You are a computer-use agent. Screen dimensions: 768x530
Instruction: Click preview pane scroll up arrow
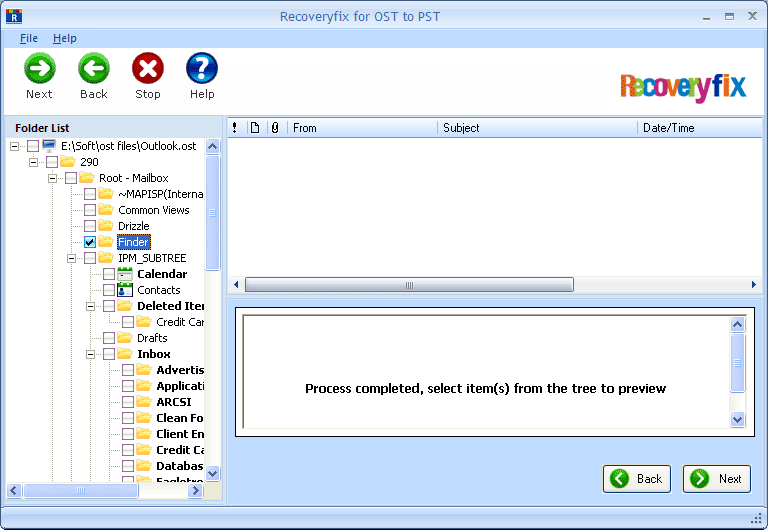tap(737, 324)
